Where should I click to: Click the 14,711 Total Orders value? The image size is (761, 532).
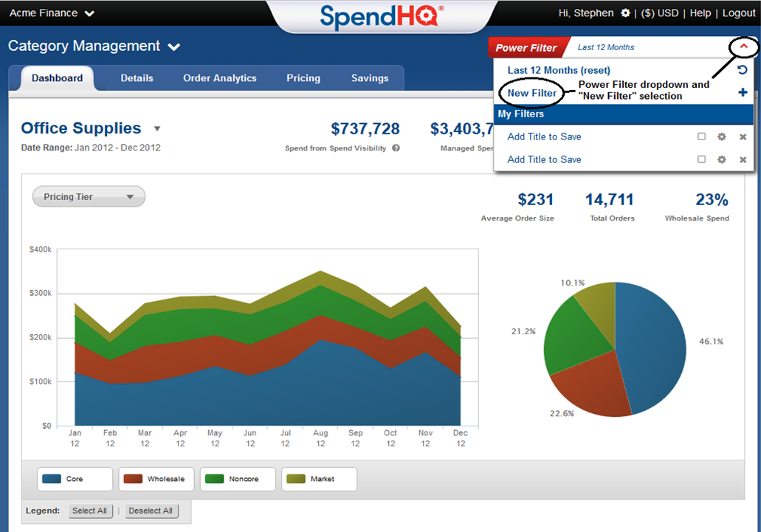(x=609, y=199)
